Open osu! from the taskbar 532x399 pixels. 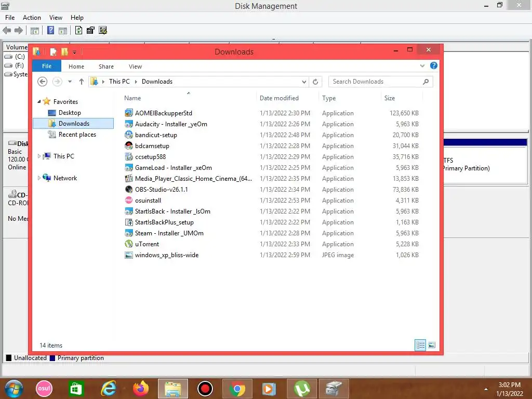click(44, 389)
